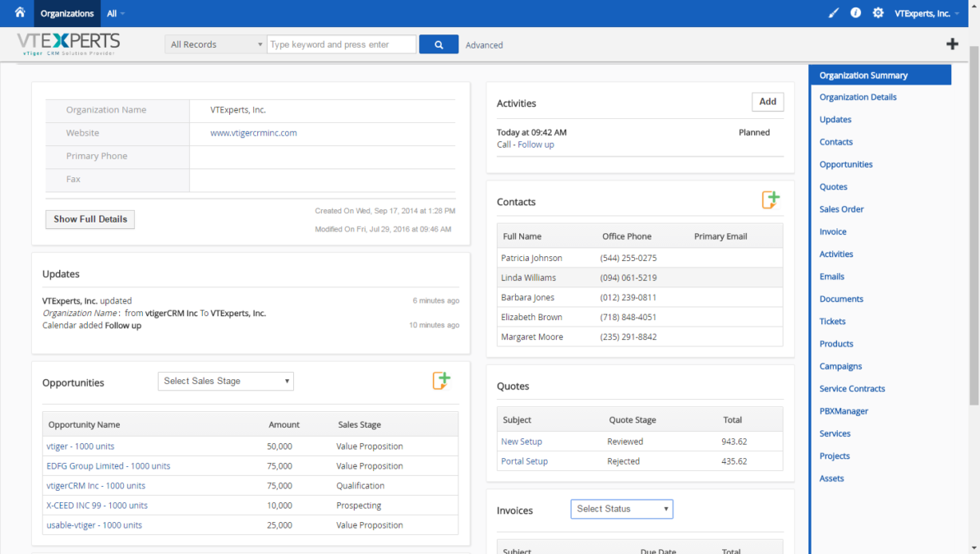This screenshot has width=980, height=554.
Task: Open the Select Status dropdown for Invoices
Action: [621, 509]
